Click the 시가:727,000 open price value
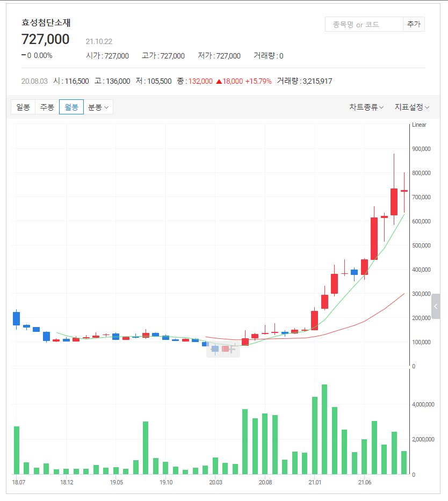Image resolution: width=448 pixels, height=501 pixels. click(107, 56)
